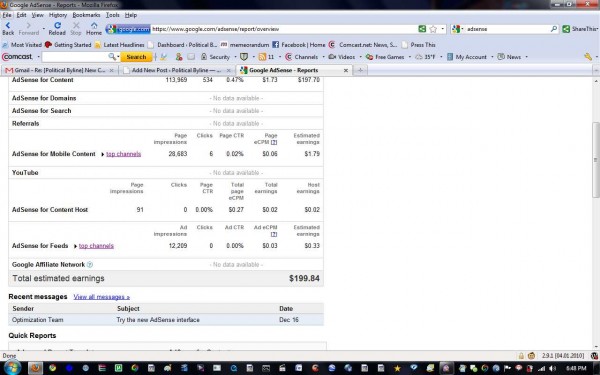This screenshot has height=375, width=600.
Task: Open the File menu
Action: tap(7, 15)
